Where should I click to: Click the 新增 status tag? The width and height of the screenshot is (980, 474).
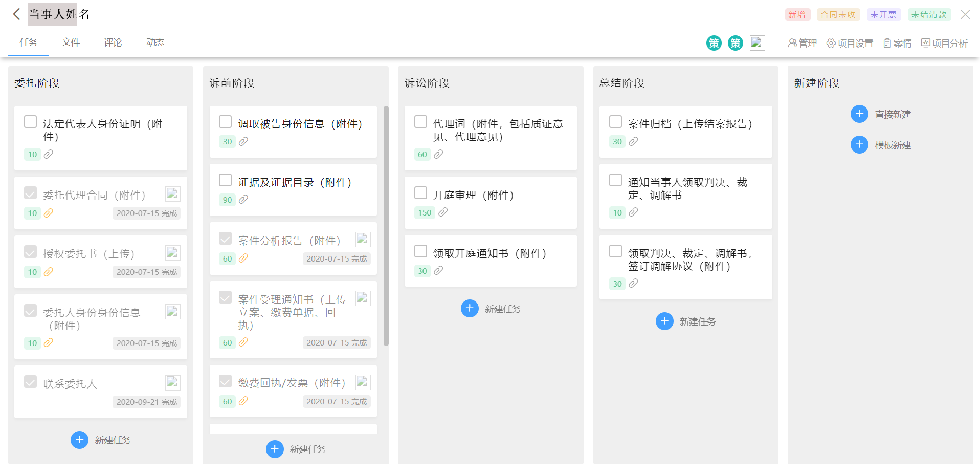click(x=797, y=15)
